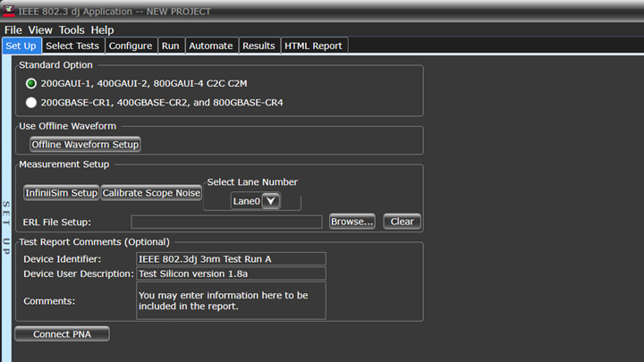
Task: Open the HTML Report tab
Action: tap(313, 46)
